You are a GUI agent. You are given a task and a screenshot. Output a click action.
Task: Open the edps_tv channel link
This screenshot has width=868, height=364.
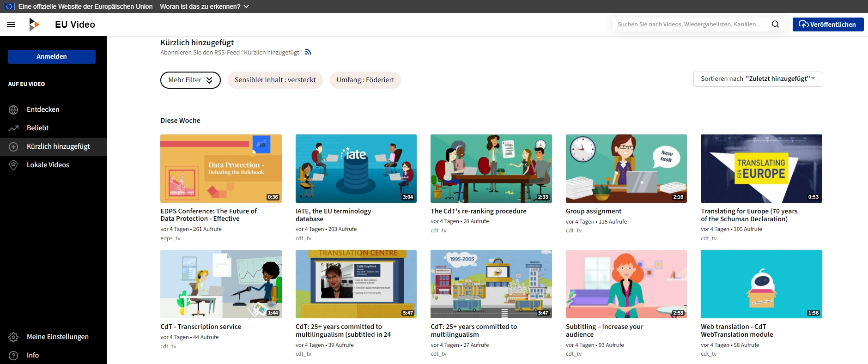click(x=170, y=238)
